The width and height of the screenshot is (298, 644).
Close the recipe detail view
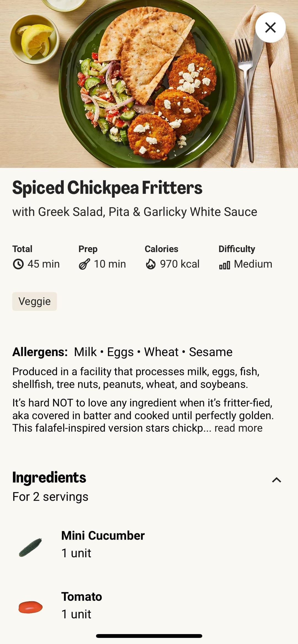pyautogui.click(x=270, y=28)
